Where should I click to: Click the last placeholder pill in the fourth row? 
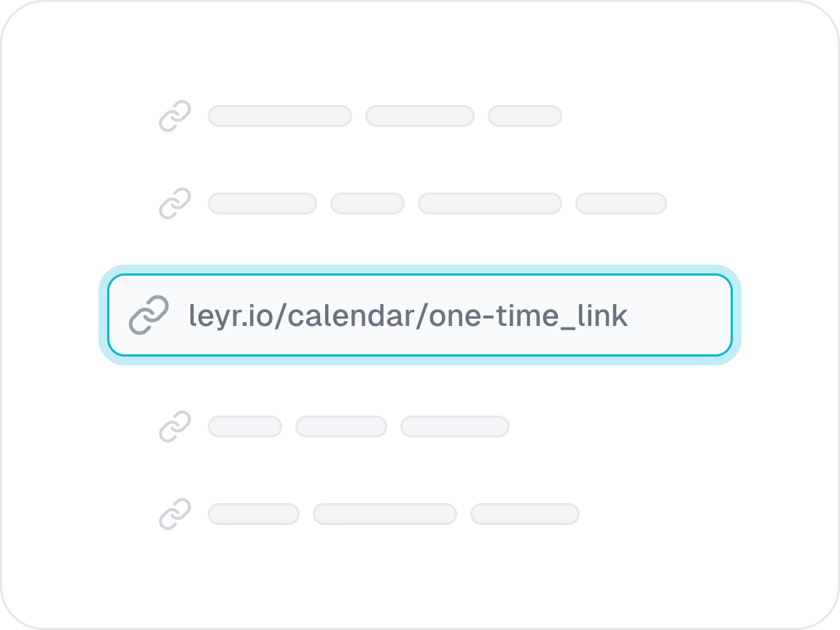point(455,427)
